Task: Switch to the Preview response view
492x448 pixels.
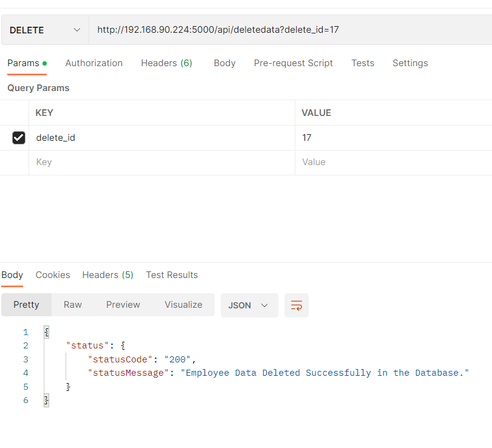Action: pyautogui.click(x=123, y=305)
